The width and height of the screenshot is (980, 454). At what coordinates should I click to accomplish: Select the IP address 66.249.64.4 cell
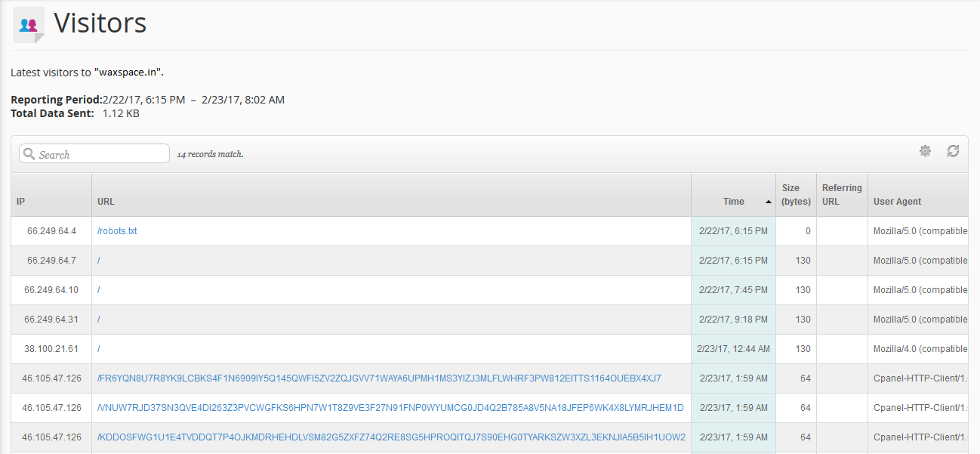click(51, 231)
